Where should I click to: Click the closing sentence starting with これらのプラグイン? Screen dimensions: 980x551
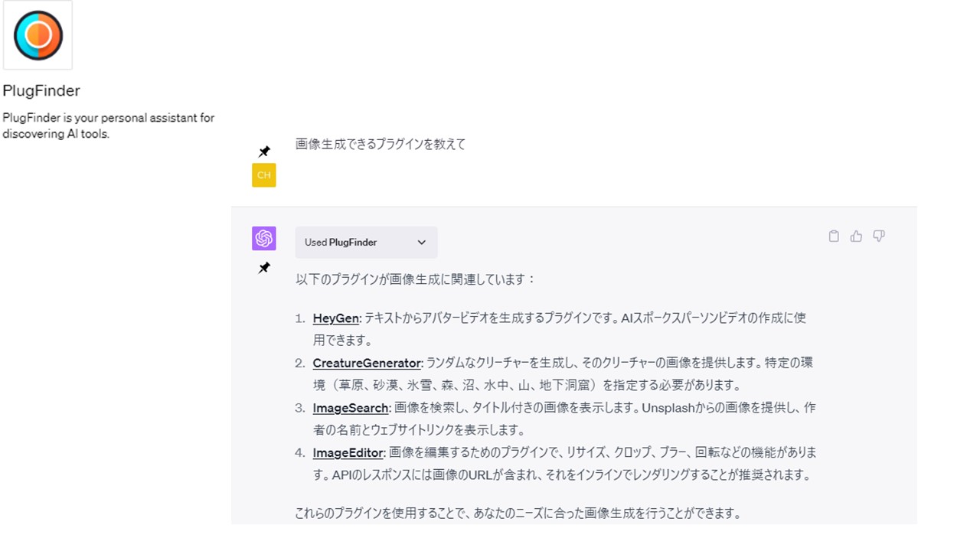(518, 514)
